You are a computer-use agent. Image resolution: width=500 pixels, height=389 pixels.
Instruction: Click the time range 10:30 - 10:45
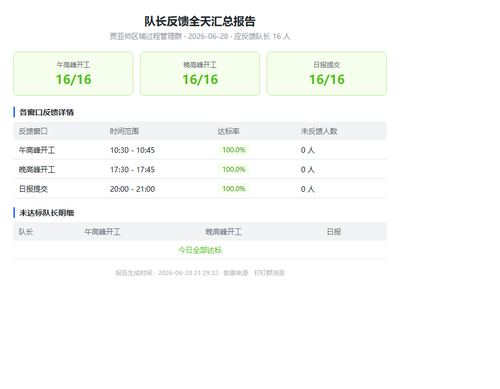pos(132,150)
